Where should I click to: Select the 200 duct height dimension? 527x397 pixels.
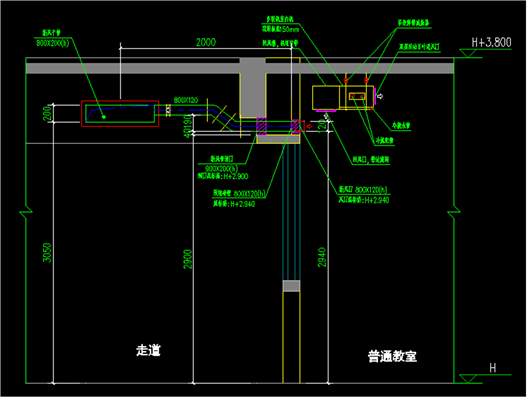[47, 113]
